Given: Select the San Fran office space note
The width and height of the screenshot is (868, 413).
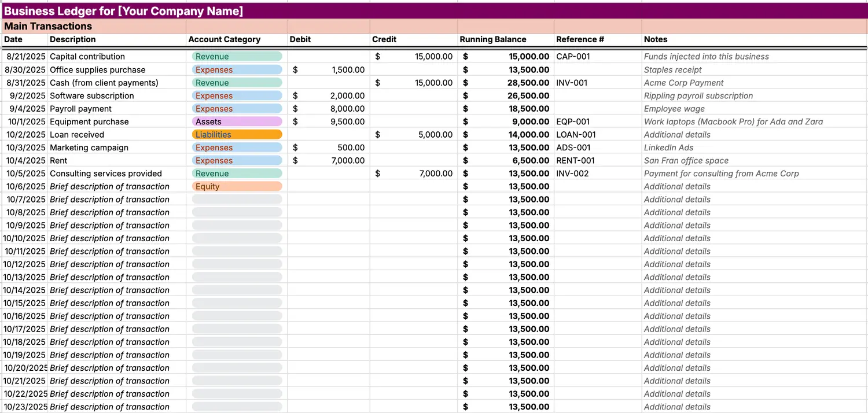Looking at the screenshot, I should pyautogui.click(x=755, y=160).
